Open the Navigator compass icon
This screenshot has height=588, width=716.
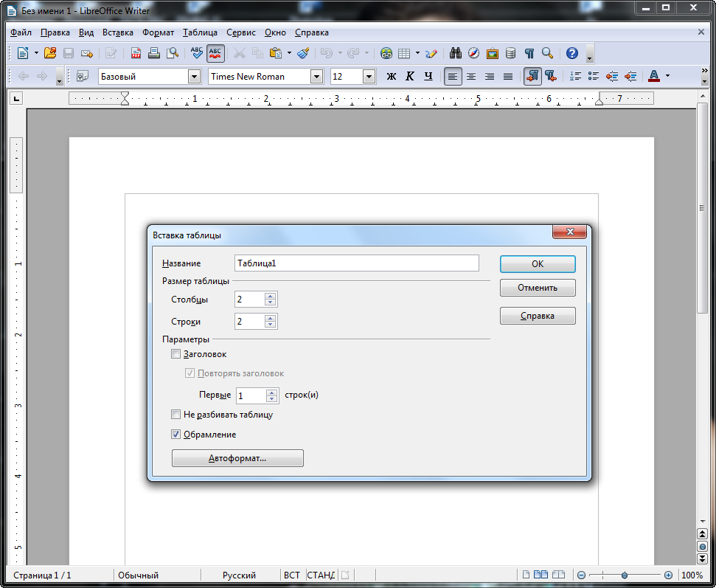(x=473, y=53)
